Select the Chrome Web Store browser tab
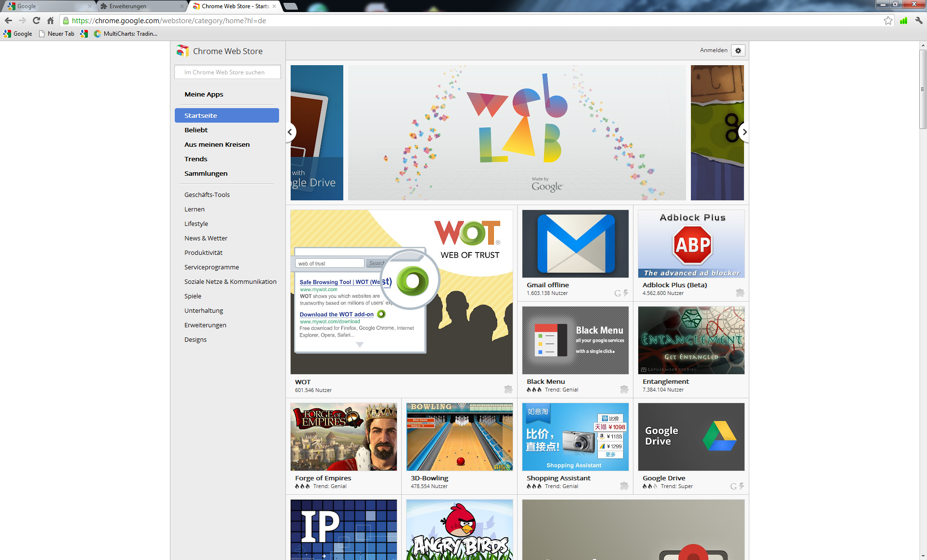Viewport: 927px width, 560px height. 234,6
